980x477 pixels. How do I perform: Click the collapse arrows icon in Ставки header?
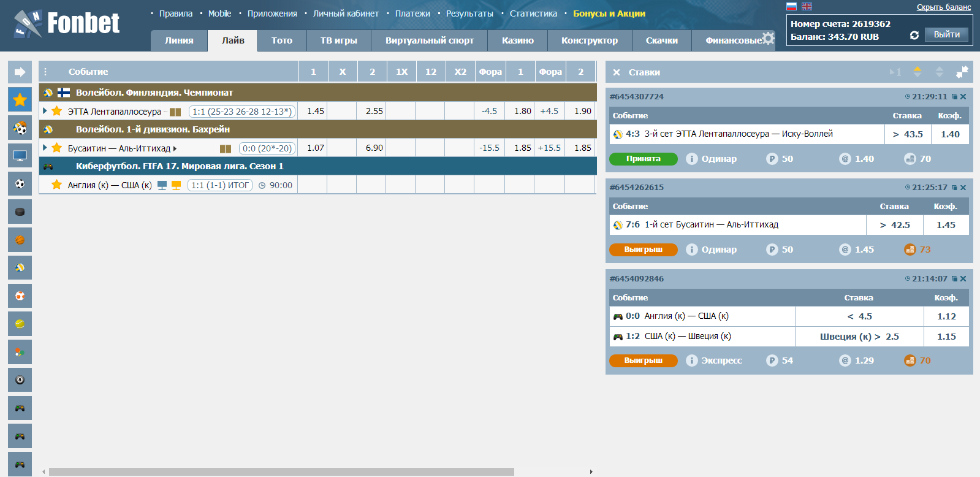[962, 72]
